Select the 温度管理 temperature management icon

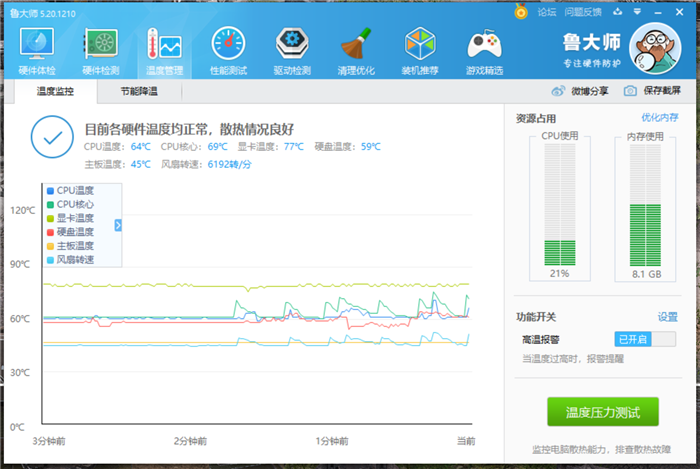tap(164, 43)
